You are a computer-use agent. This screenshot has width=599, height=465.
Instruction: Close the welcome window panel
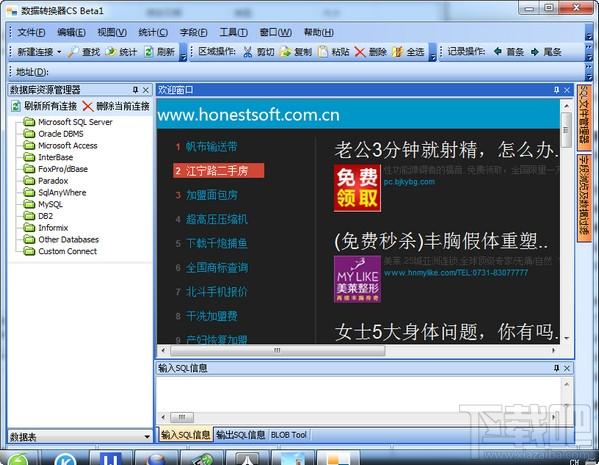click(567, 90)
